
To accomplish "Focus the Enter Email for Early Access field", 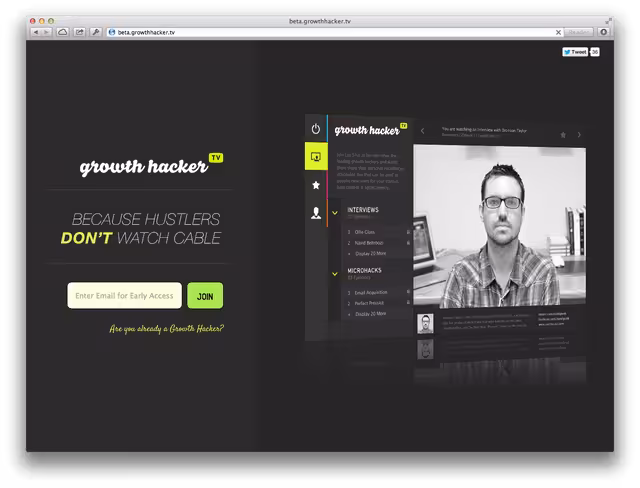I will click(x=124, y=296).
